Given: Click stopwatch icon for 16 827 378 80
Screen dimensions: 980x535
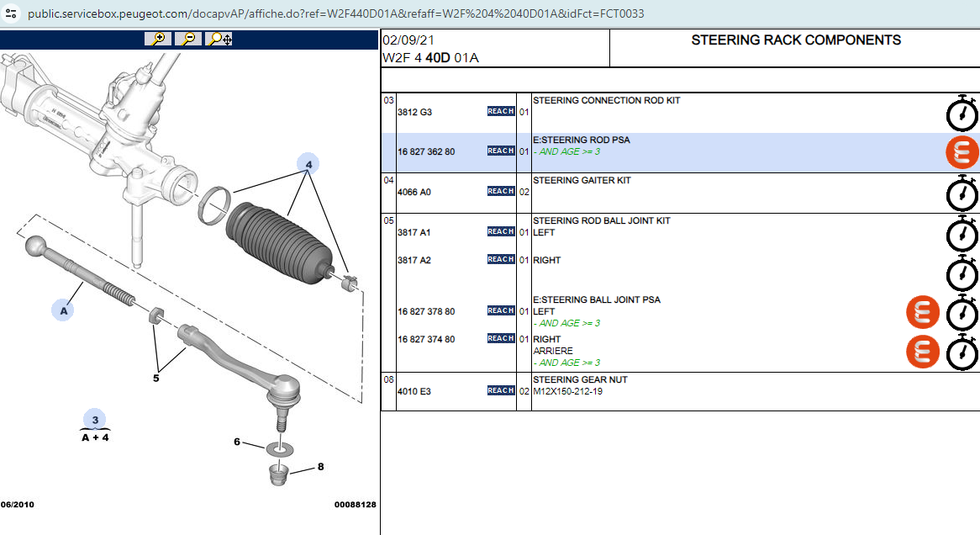Looking at the screenshot, I should pyautogui.click(x=962, y=313).
